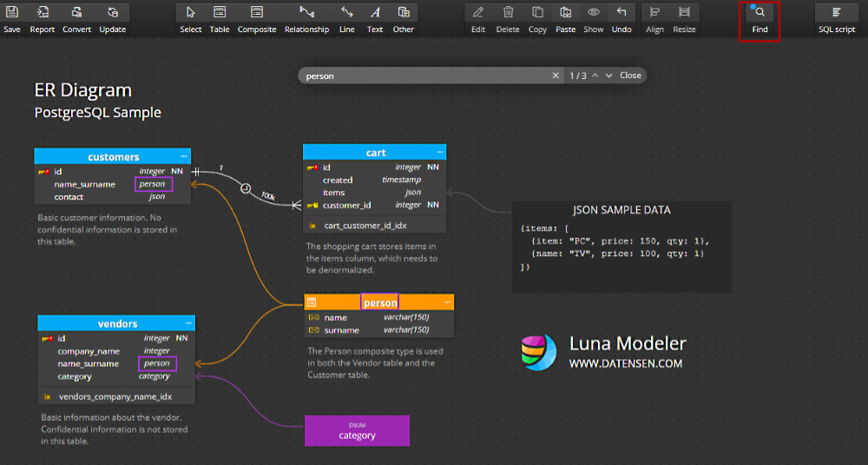The image size is (868, 465).
Task: Open customers table ellipsis menu
Action: [x=184, y=156]
